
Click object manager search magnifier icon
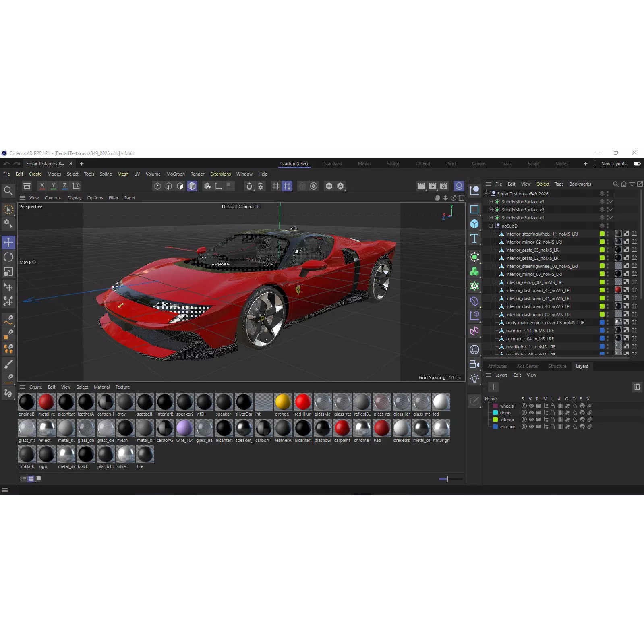click(x=615, y=184)
